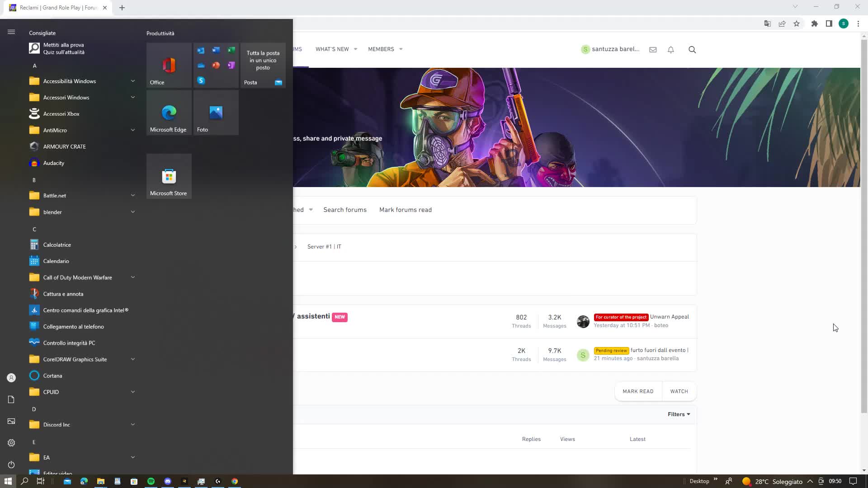This screenshot has height=488, width=868.
Task: Open the WHAT'S NEW menu
Action: (332, 49)
